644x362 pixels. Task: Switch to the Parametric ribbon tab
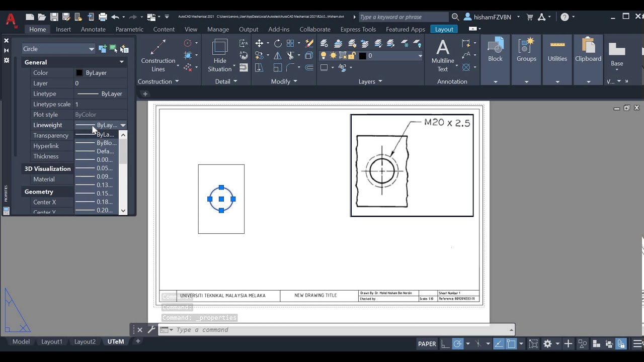coord(129,29)
